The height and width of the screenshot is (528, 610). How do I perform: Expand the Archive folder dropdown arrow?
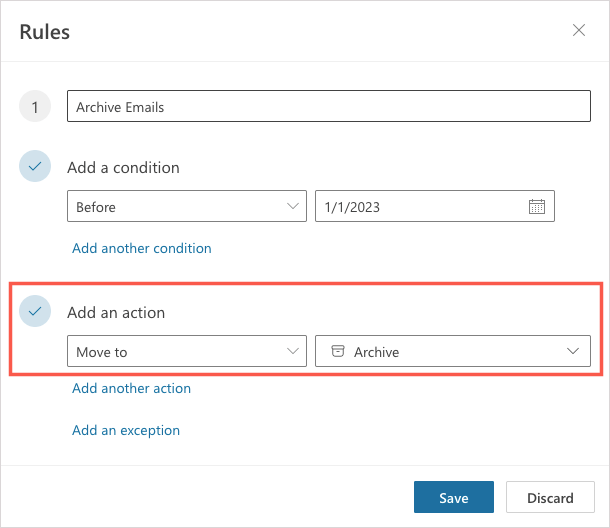[573, 351]
